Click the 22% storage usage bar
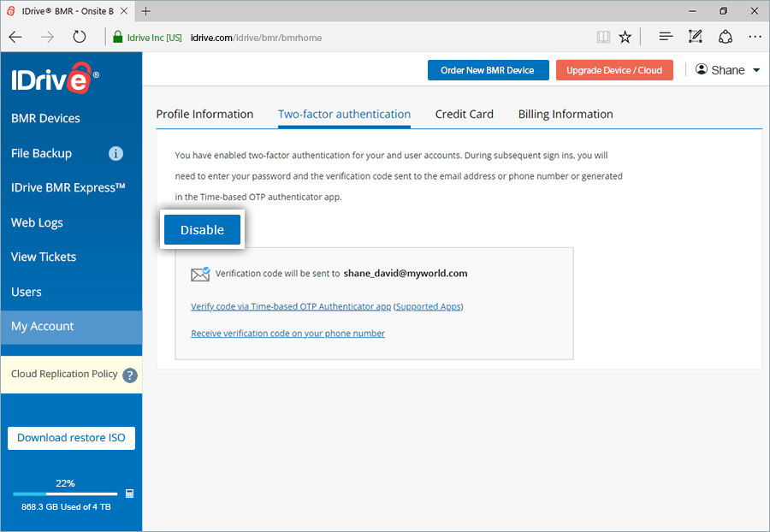Viewport: 770px width, 532px height. [64, 494]
